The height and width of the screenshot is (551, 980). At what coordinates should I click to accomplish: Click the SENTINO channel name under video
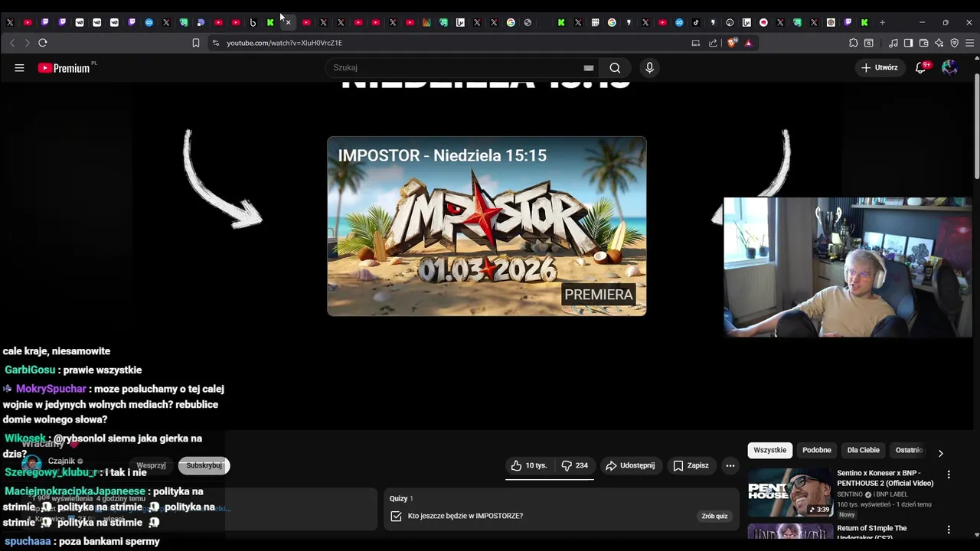pos(850,494)
